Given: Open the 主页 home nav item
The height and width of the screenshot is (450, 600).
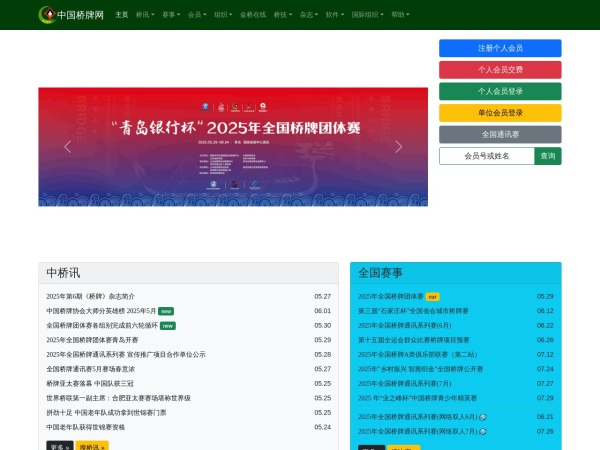Looking at the screenshot, I should (122, 15).
